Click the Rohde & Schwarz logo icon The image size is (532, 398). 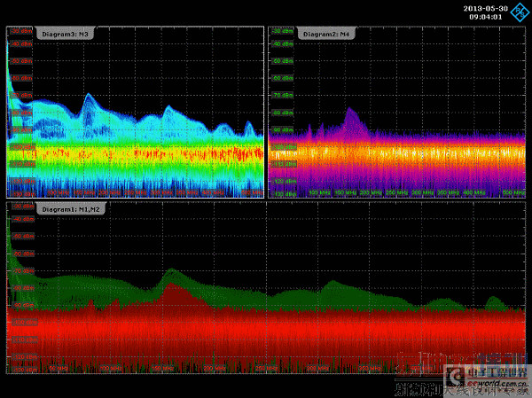click(520, 11)
